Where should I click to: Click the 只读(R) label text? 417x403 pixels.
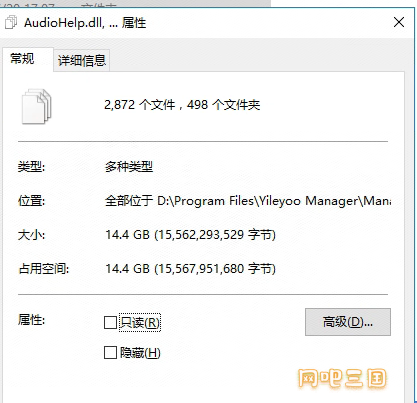coord(140,323)
